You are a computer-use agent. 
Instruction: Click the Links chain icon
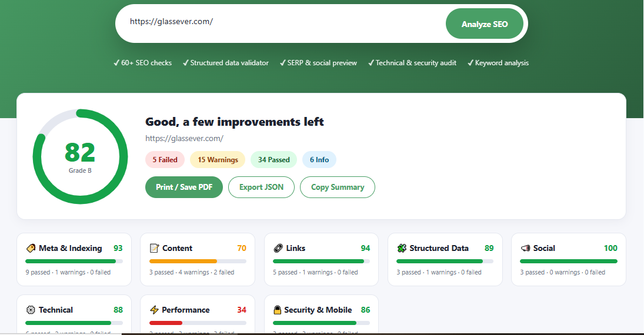coord(278,248)
